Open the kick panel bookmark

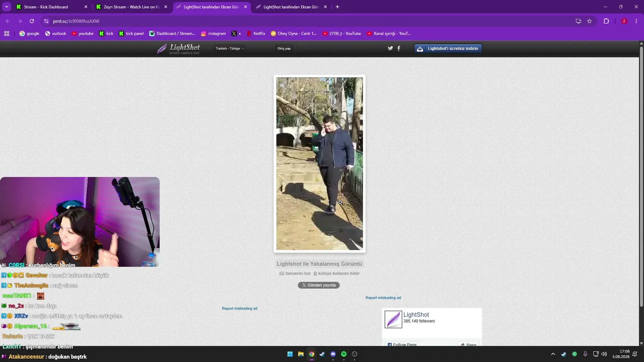tap(131, 34)
